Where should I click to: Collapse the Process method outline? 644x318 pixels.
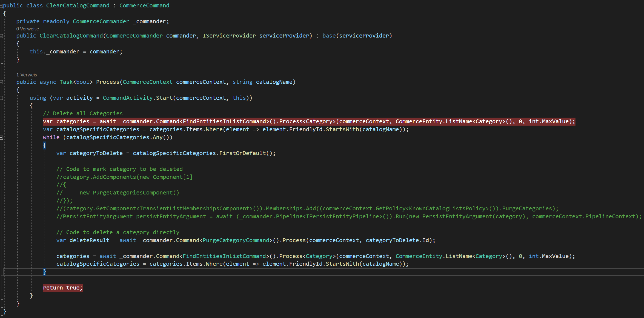tap(1, 82)
